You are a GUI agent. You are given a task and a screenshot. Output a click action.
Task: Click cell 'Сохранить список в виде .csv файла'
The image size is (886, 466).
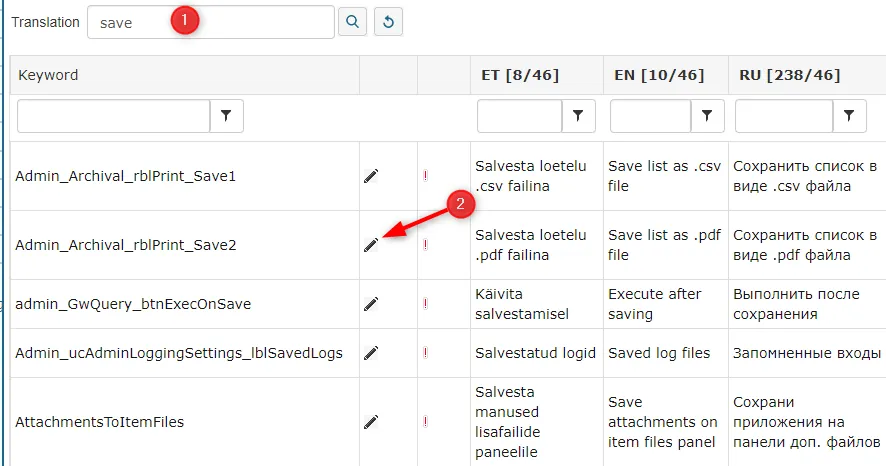(x=807, y=176)
